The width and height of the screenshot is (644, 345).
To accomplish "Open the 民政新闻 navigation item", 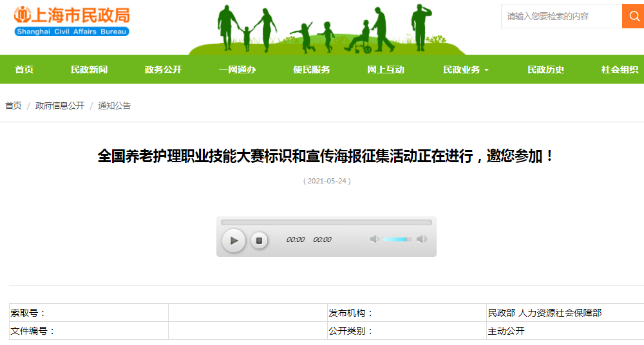I will (x=89, y=70).
